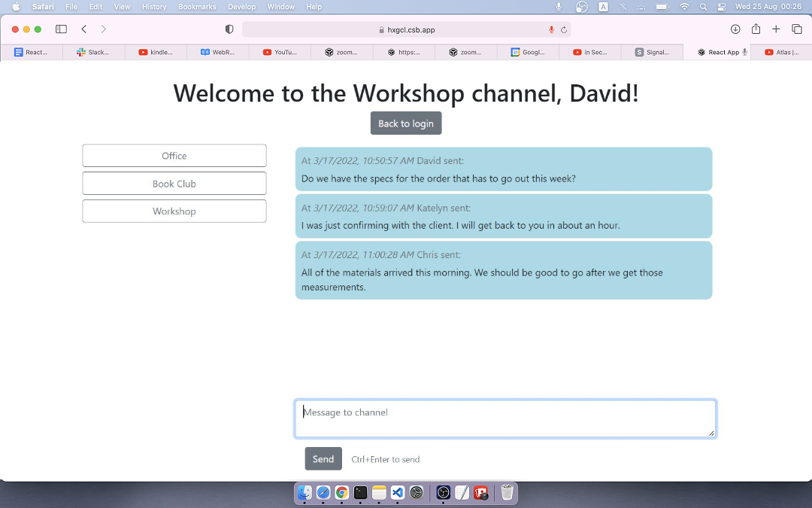
Task: Select the Workshop channel
Action: (174, 211)
